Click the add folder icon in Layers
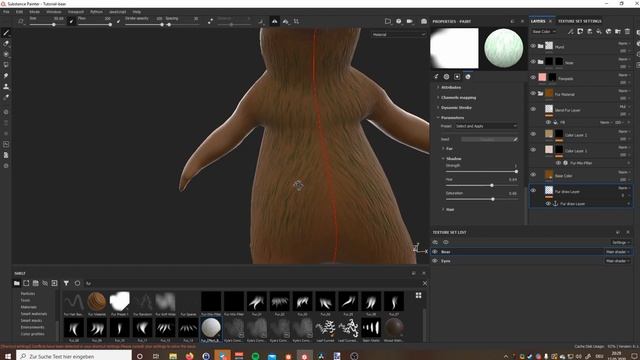Screen dimensions: 640x360 (618, 31)
